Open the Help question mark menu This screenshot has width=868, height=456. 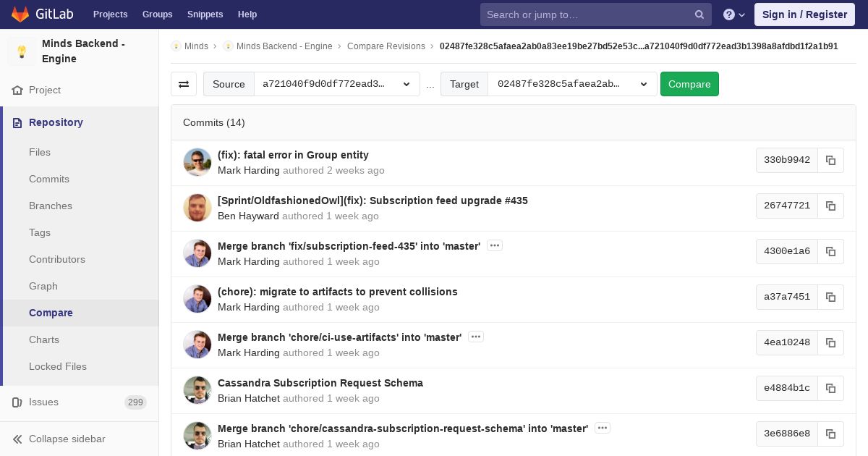click(734, 14)
